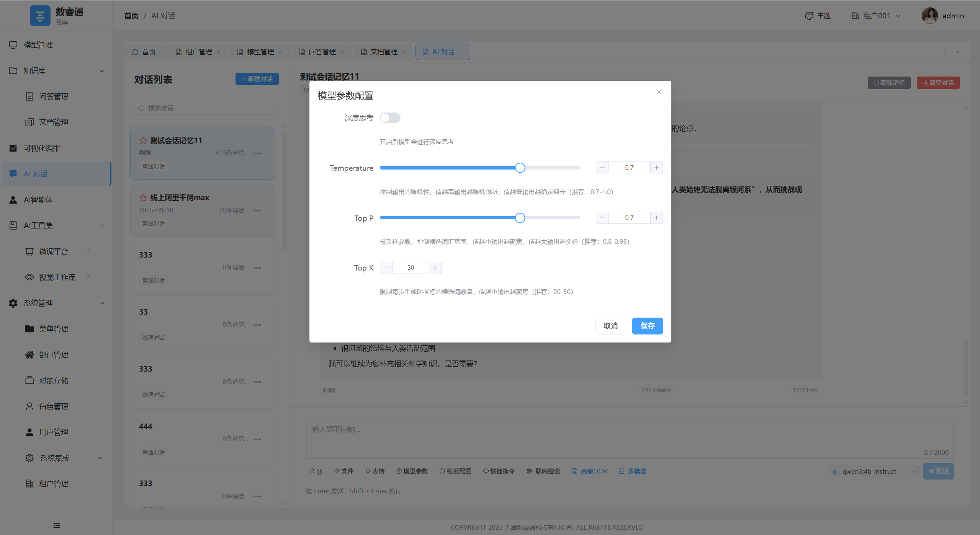
Task: Click the admin avatar picture
Action: click(929, 16)
